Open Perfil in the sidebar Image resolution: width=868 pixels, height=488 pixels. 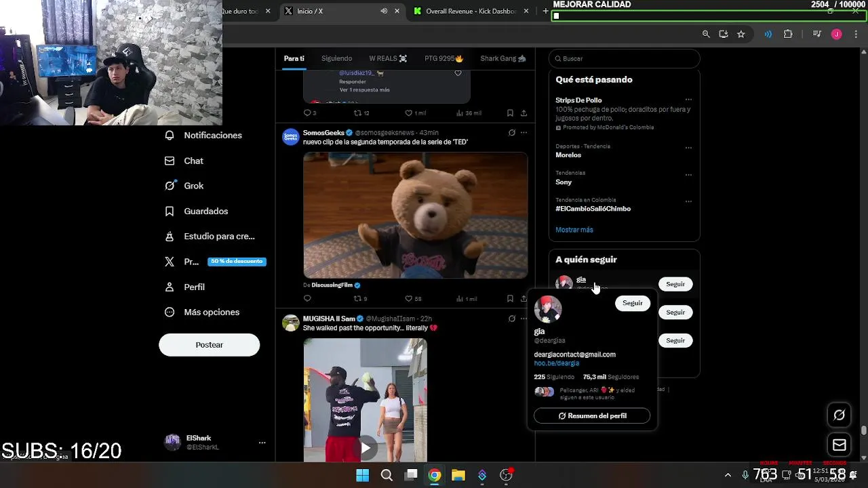(x=185, y=287)
